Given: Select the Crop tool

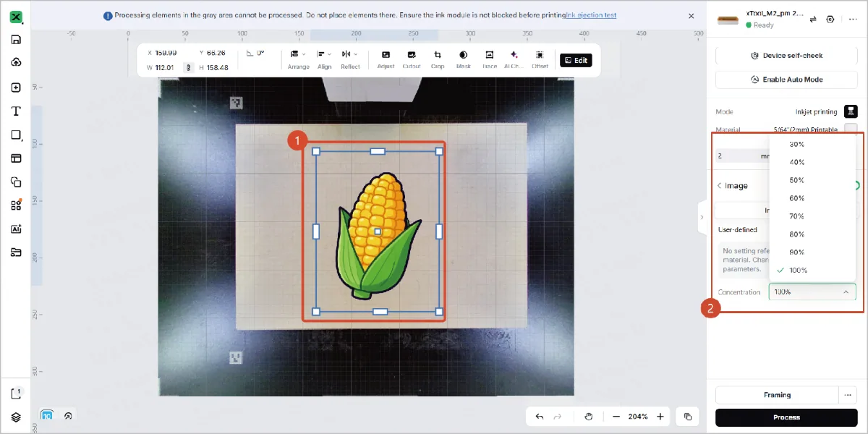Looking at the screenshot, I should [438, 59].
